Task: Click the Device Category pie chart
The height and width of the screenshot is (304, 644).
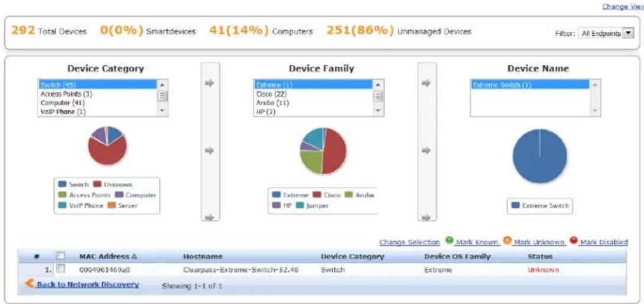Action: 107,145
